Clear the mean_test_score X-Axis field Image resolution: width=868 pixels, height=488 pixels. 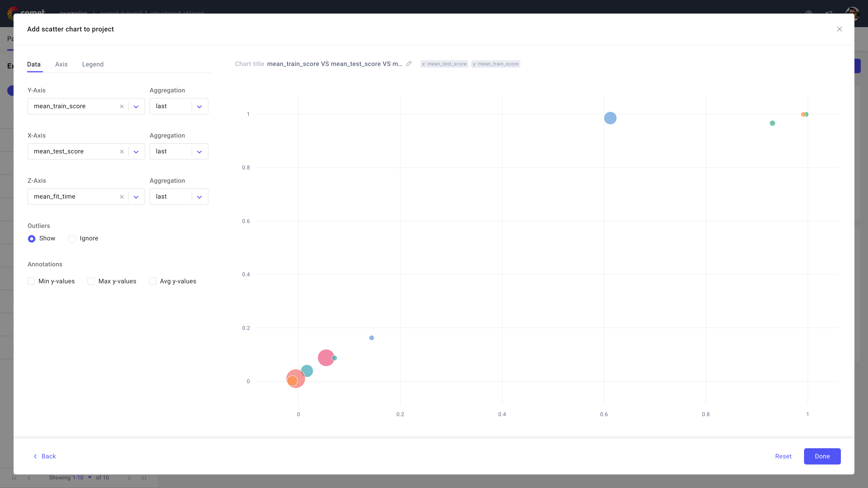pos(122,152)
